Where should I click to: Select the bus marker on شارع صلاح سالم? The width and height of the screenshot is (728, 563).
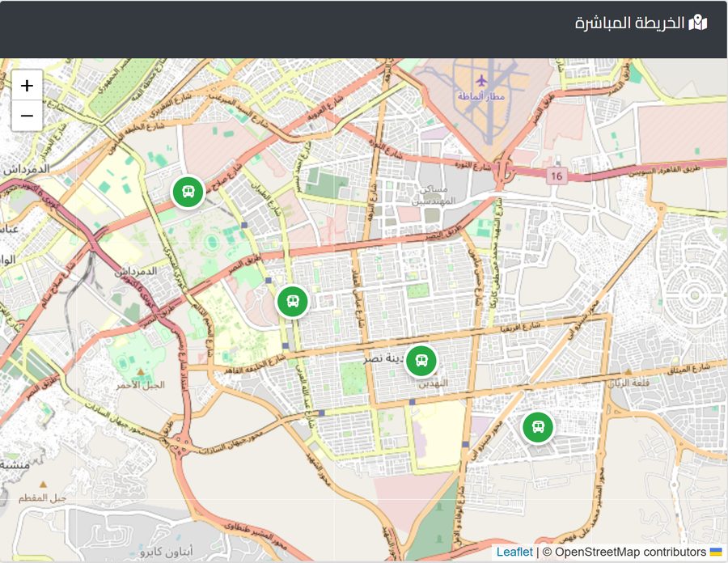coord(188,192)
